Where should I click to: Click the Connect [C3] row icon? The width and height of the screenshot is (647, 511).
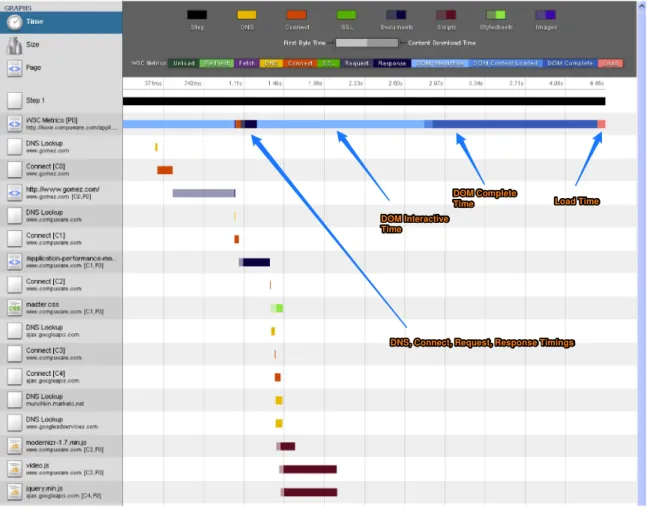pyautogui.click(x=14, y=354)
